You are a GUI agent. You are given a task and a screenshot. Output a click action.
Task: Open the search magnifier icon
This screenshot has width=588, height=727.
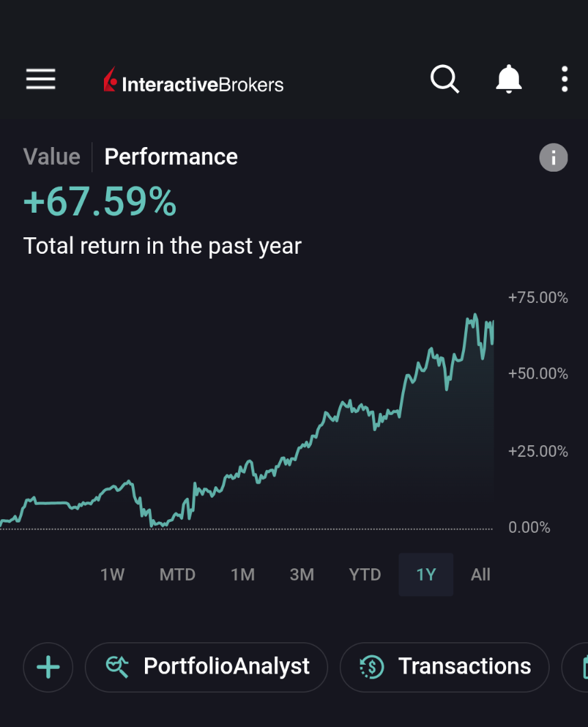click(x=444, y=79)
